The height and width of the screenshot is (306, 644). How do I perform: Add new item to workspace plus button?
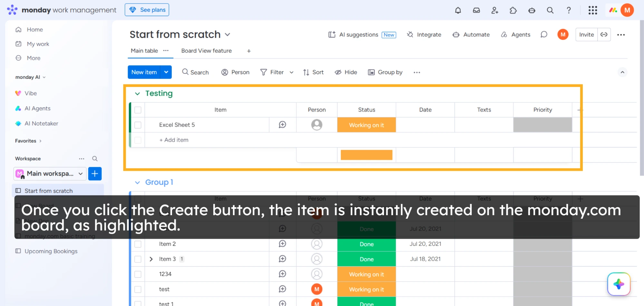95,174
